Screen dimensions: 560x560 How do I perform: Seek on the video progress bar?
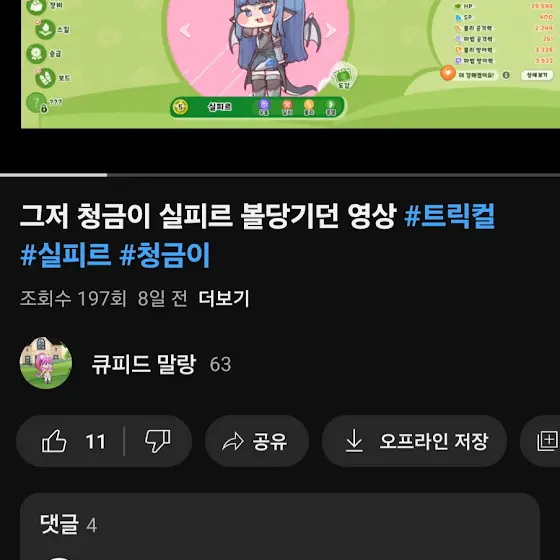[x=280, y=175]
